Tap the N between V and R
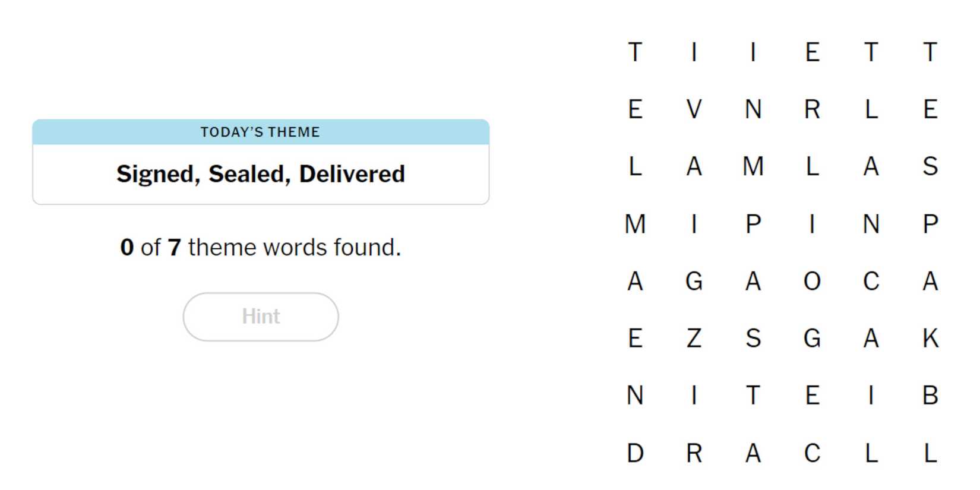 (753, 109)
